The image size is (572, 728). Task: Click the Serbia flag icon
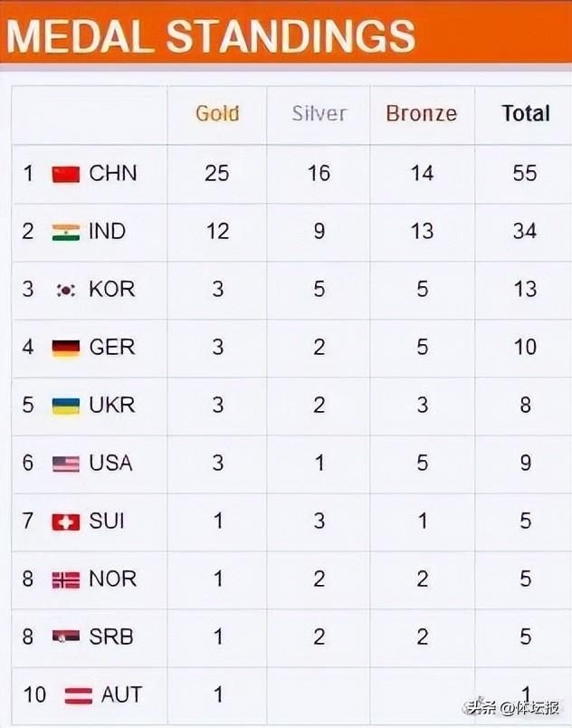pyautogui.click(x=66, y=637)
